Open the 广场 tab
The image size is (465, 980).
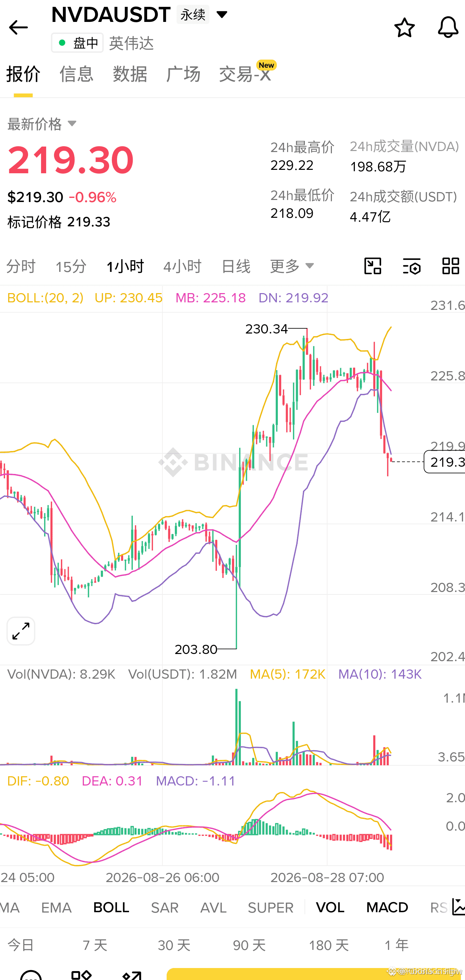(x=183, y=74)
